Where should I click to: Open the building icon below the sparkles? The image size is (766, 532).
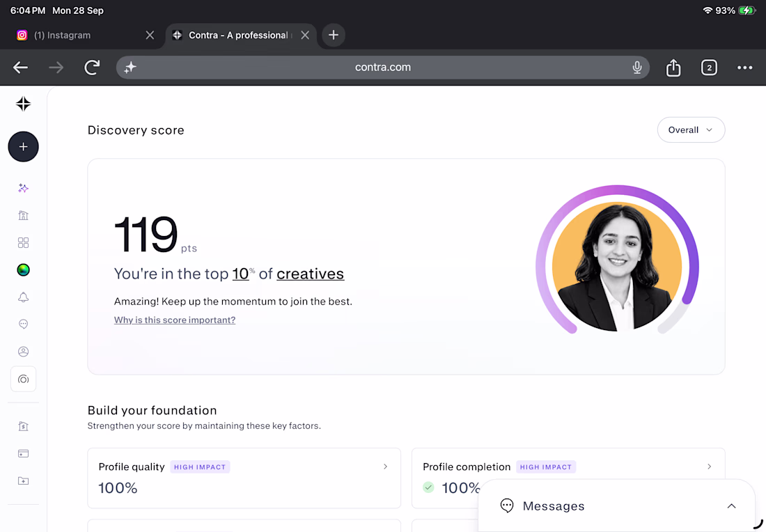coord(23,215)
